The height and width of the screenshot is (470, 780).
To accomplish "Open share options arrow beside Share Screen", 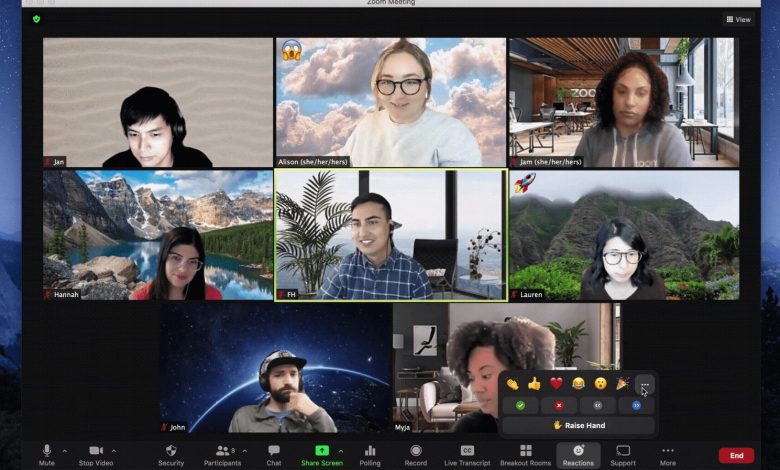I will coord(341,451).
